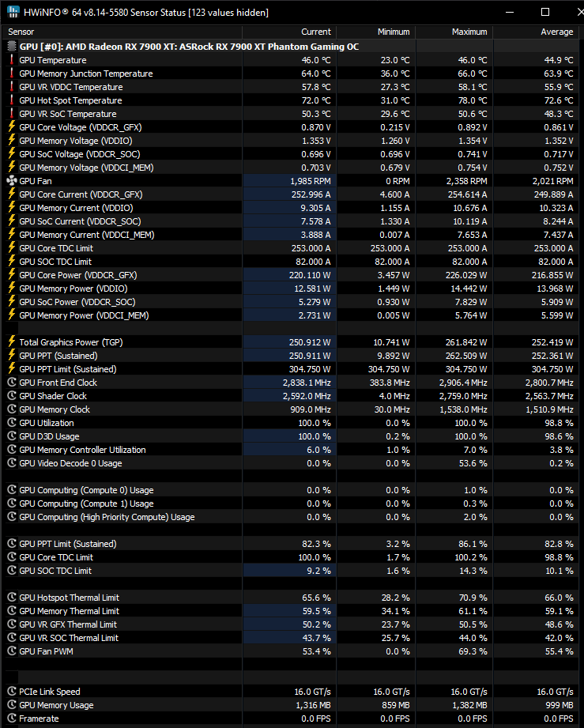Click the 1.352 V average memory voltage value
Screen dimensions: 584x728
pos(559,141)
